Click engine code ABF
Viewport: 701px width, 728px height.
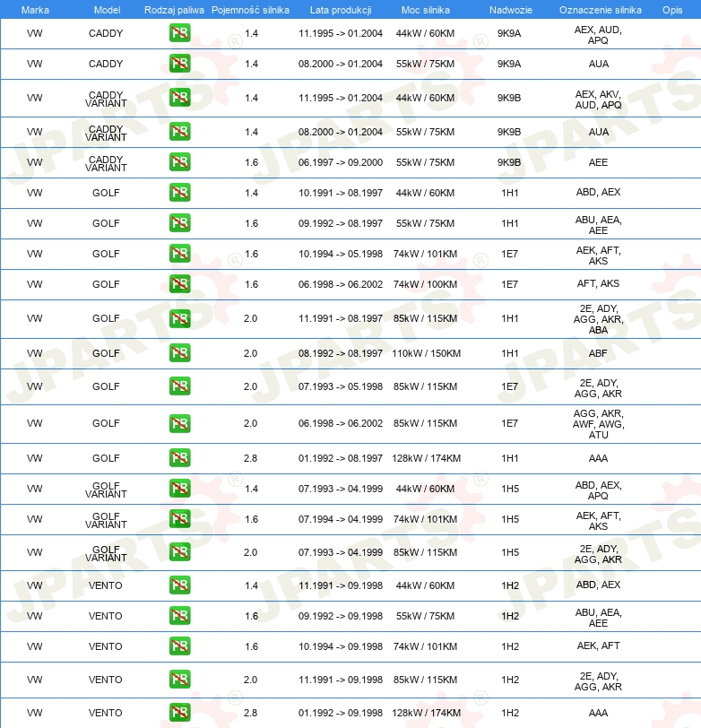pos(598,353)
